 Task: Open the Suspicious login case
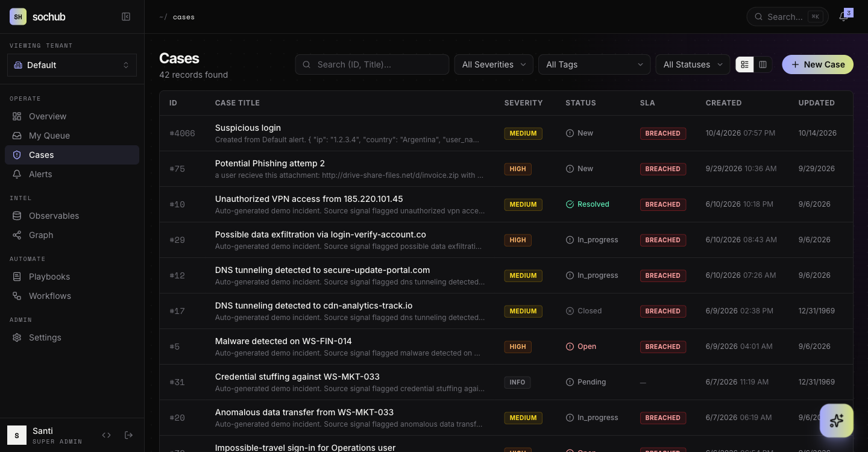pyautogui.click(x=248, y=128)
